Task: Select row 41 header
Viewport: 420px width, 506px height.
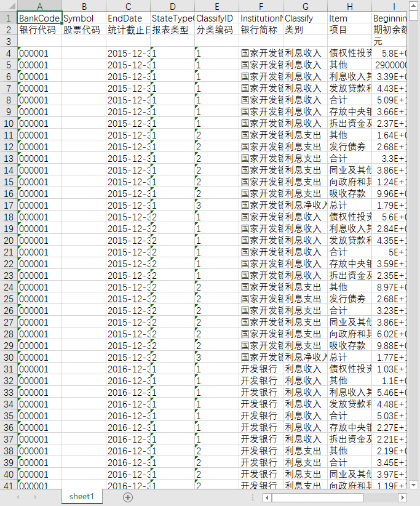Action: (x=9, y=485)
